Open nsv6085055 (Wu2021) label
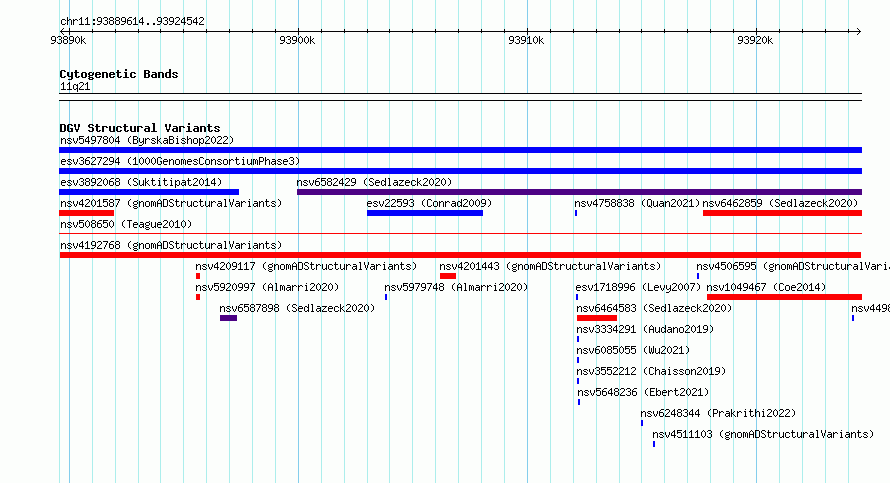 click(x=633, y=350)
